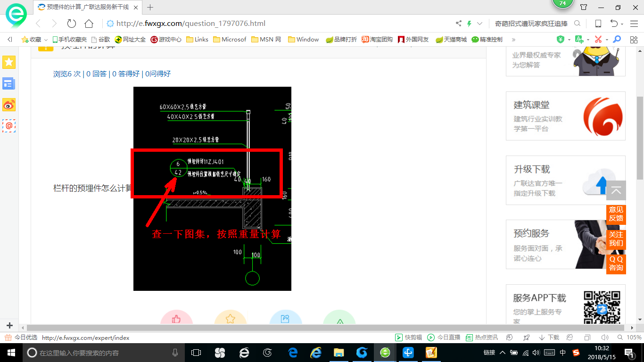Open the CAD drawing image
The width and height of the screenshot is (644, 362).
point(212,189)
